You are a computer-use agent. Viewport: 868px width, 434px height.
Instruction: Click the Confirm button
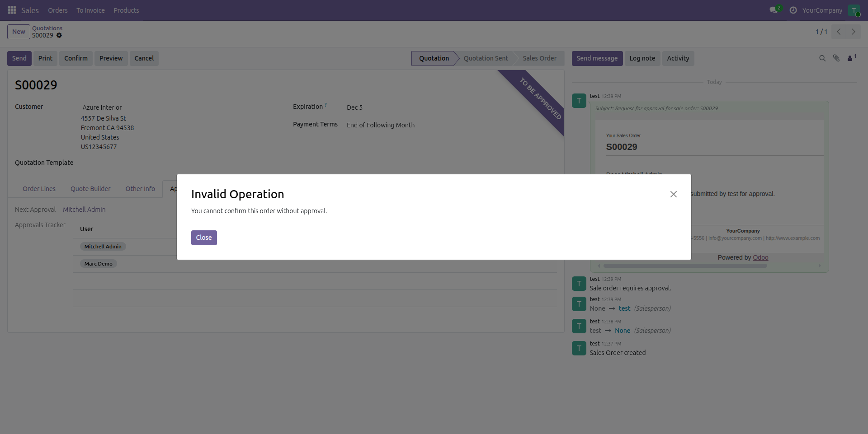[x=76, y=58]
